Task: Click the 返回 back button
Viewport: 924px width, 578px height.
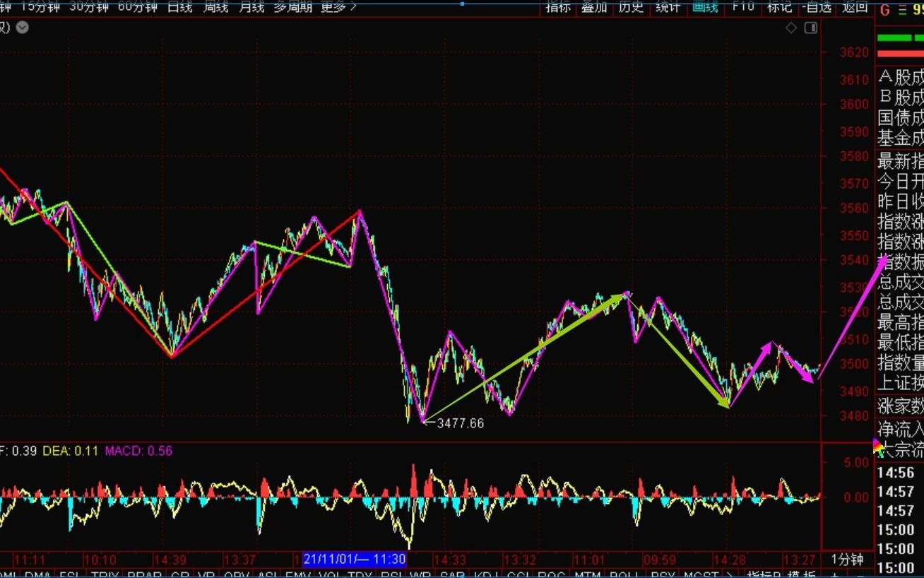Action: pyautogui.click(x=855, y=6)
